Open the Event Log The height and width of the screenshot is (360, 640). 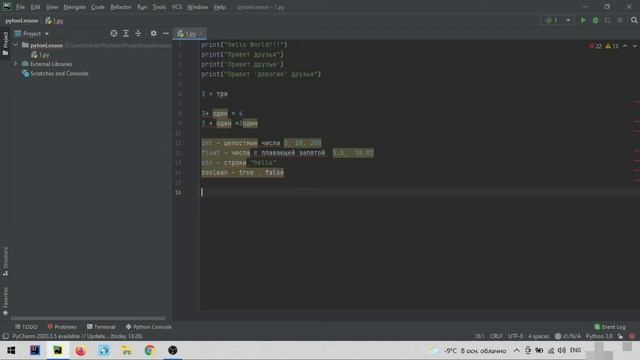point(610,327)
